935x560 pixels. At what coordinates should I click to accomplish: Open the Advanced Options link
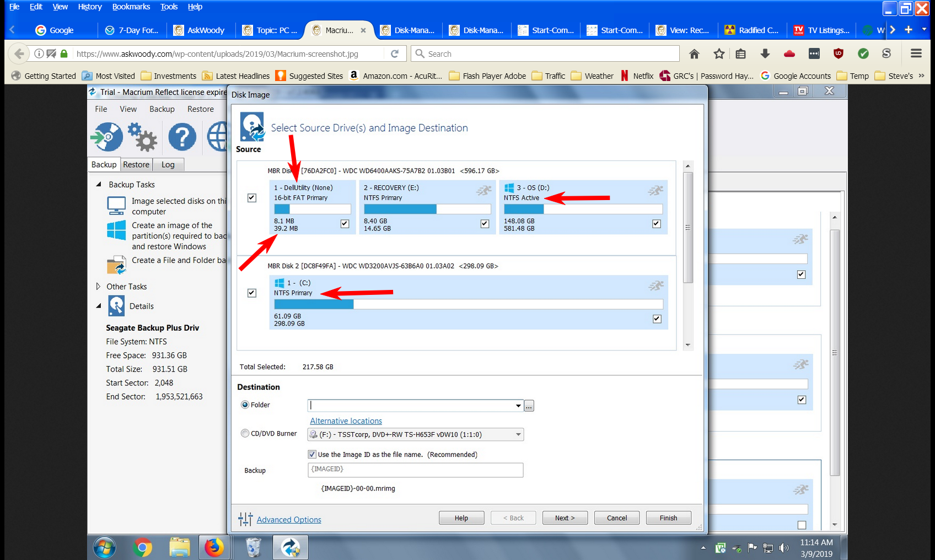tap(288, 520)
